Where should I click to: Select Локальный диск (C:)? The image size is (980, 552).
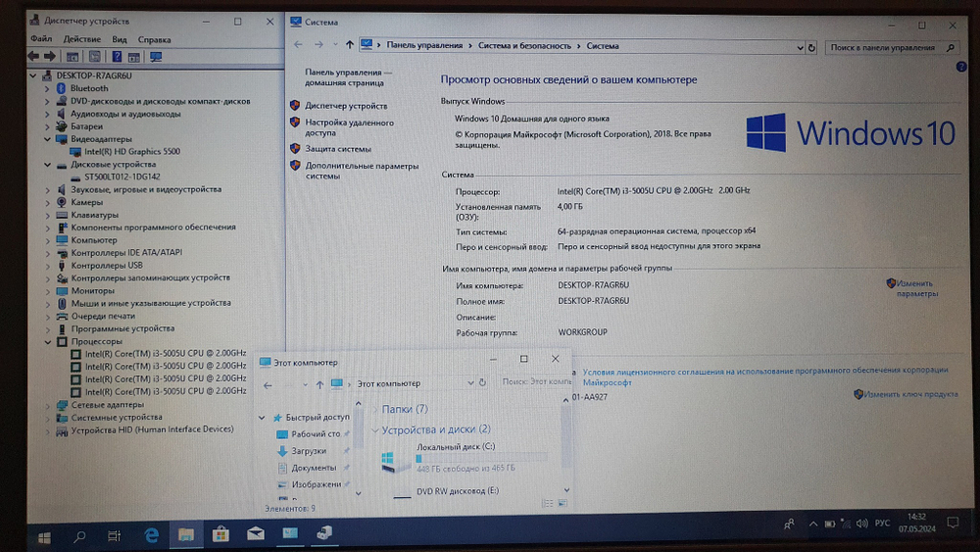tap(465, 457)
